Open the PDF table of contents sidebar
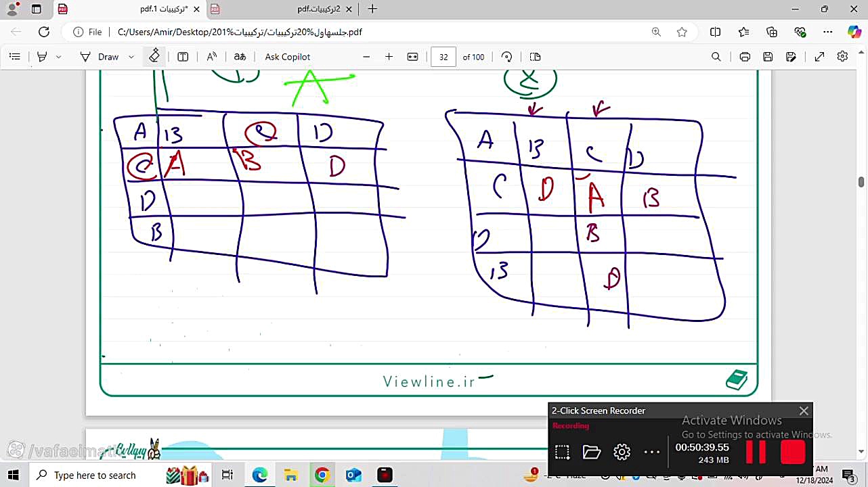 [15, 57]
